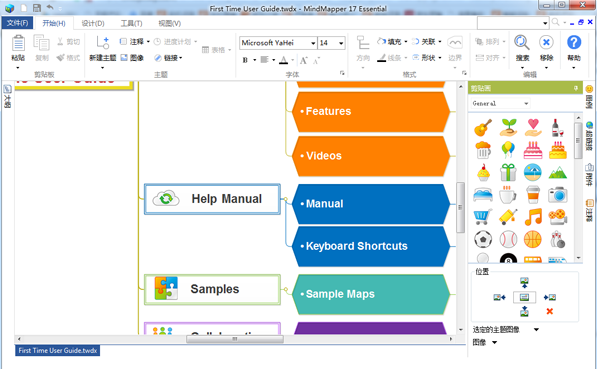
Task: Select the music note clipart
Action: click(533, 217)
